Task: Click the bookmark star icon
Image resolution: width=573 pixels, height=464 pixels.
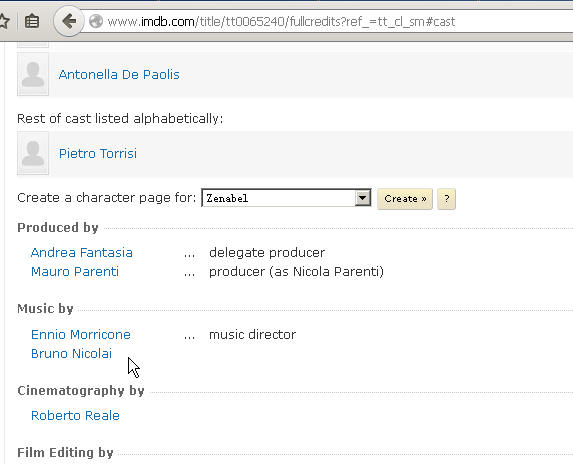Action: point(4,21)
